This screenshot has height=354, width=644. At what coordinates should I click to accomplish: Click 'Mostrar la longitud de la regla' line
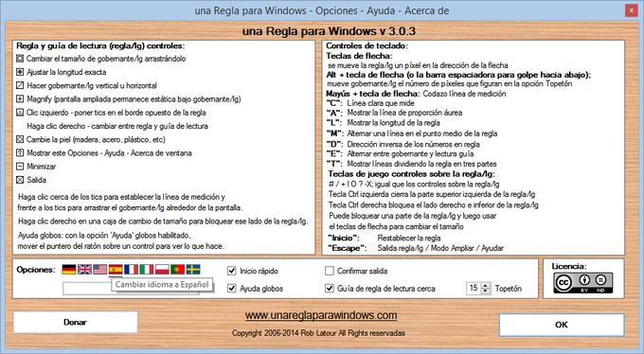[x=393, y=123]
